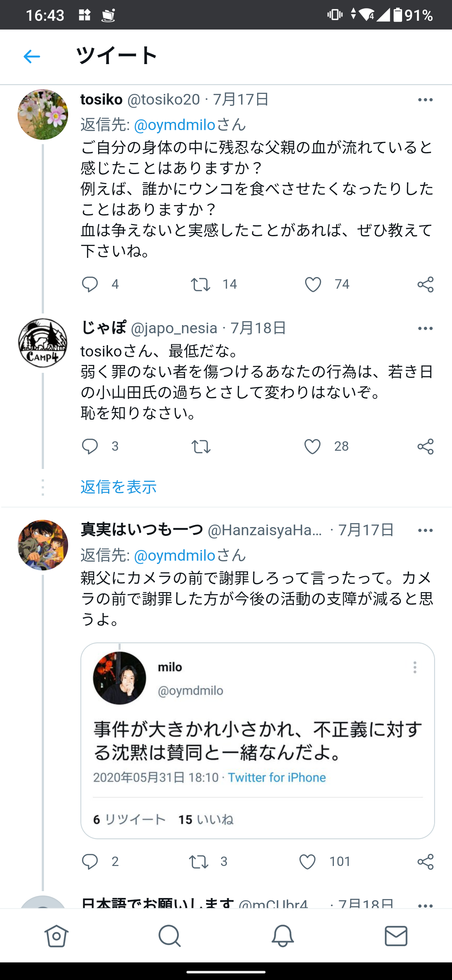This screenshot has height=980, width=452.
Task: Open @oymdmilo mention in tosiko's reply
Action: (175, 125)
